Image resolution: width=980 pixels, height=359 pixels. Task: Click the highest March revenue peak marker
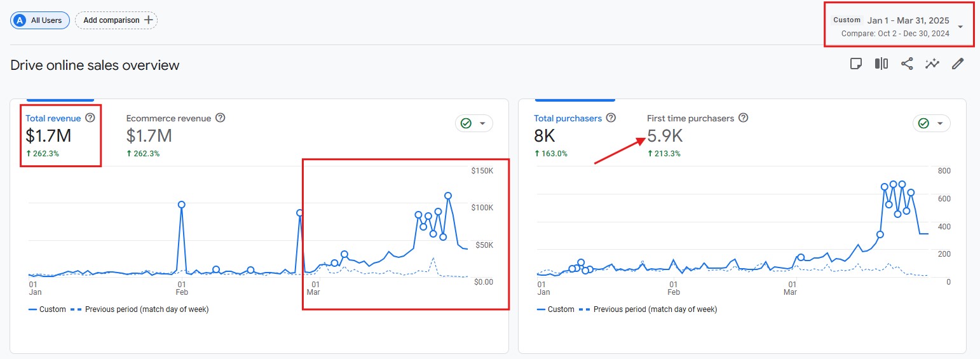[448, 196]
